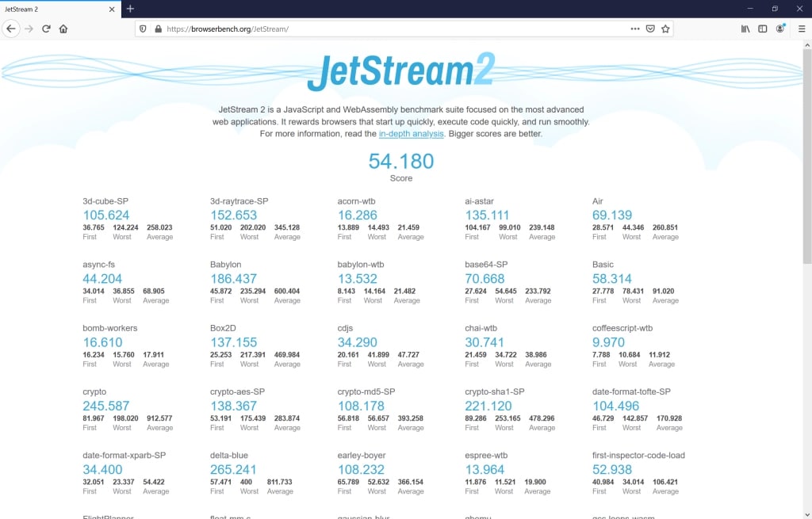
Task: Click the Air benchmark score 69.139
Action: (612, 216)
